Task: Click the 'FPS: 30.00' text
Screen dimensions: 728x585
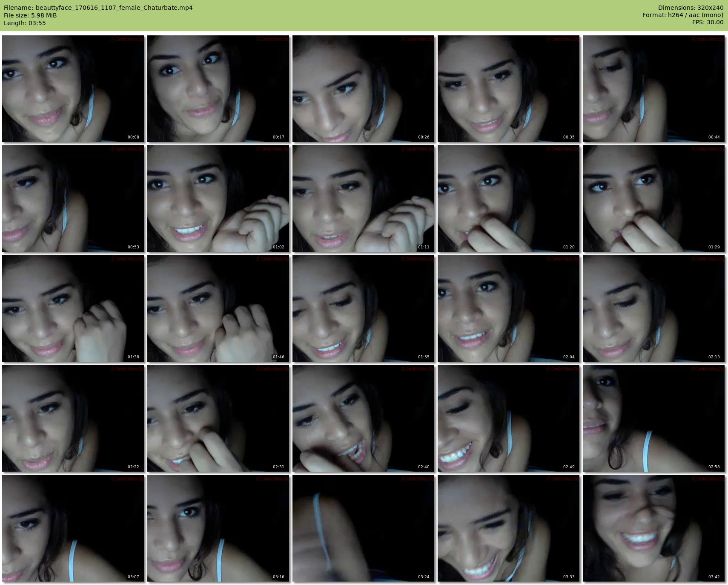Action: 708,22
